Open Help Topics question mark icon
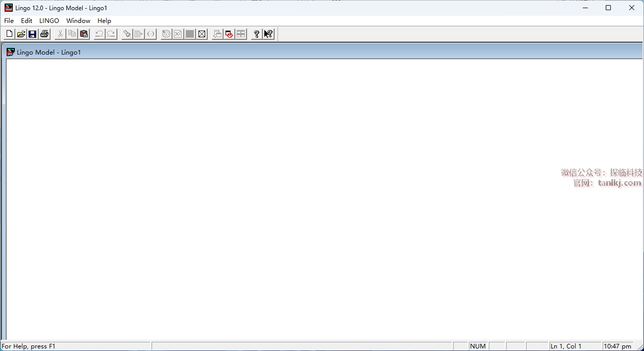 (257, 34)
